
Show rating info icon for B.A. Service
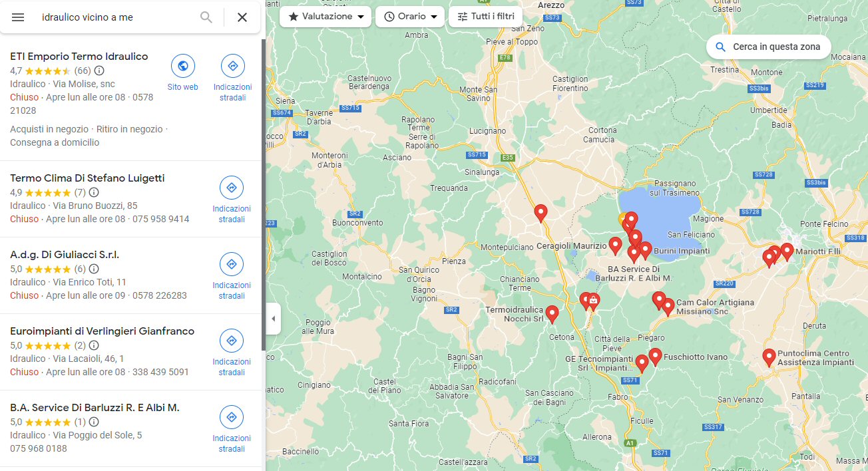click(94, 422)
